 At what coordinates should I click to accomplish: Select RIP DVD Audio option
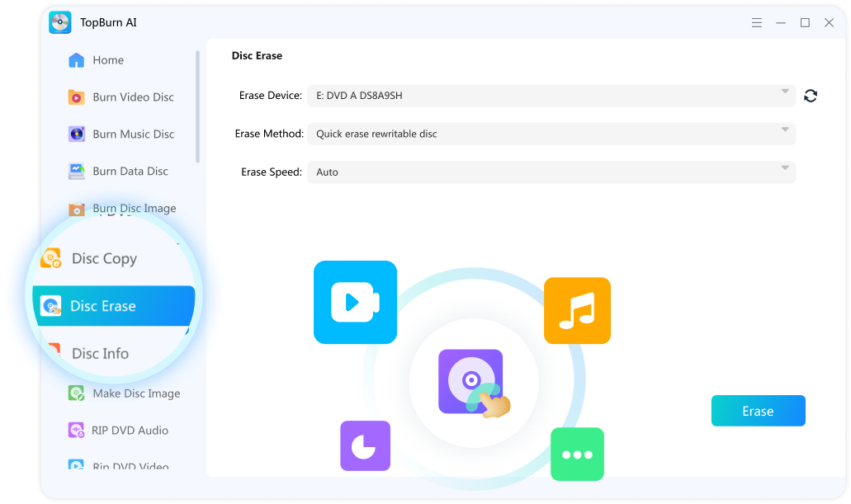(130, 431)
